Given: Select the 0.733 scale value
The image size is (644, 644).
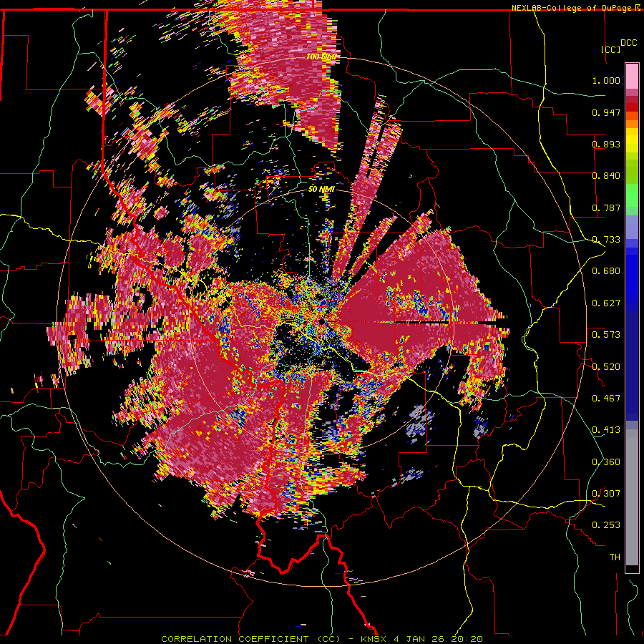Looking at the screenshot, I should pos(606,240).
